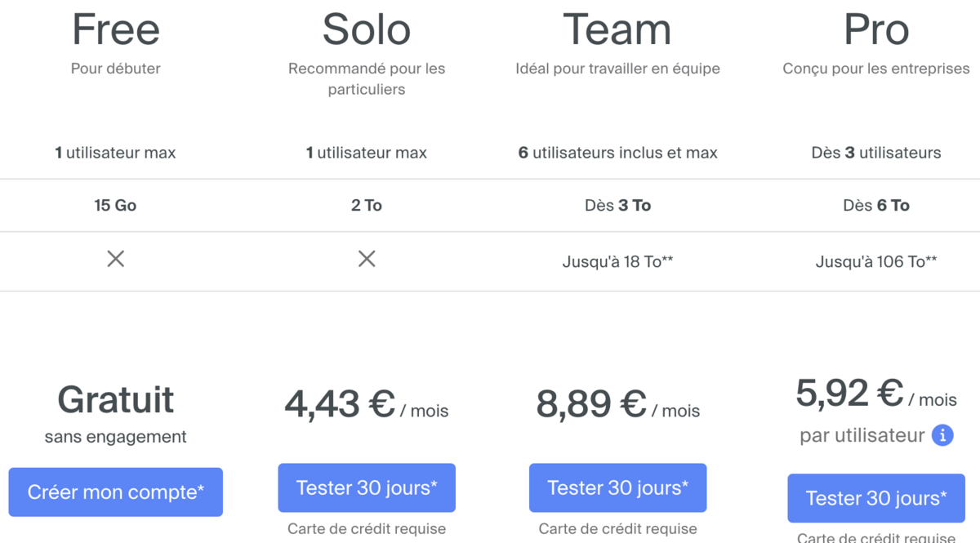Start Team plan Tester 30 jours
The image size is (980, 543).
point(617,488)
